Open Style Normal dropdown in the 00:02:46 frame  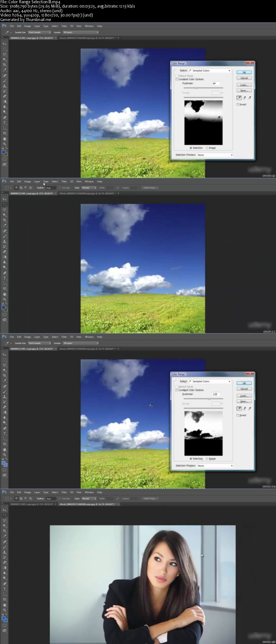pyautogui.click(x=89, y=499)
